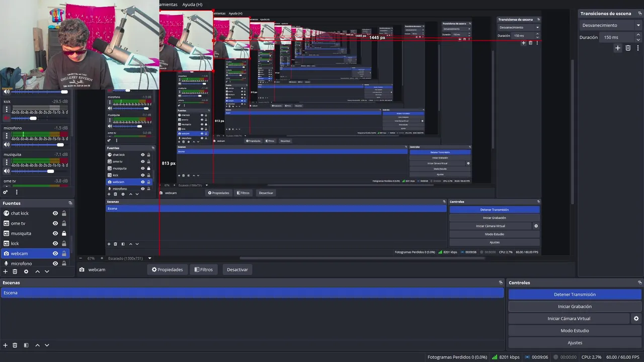Image resolution: width=644 pixels, height=362 pixels.
Task: Undock the Escenas panel
Action: pos(501,283)
